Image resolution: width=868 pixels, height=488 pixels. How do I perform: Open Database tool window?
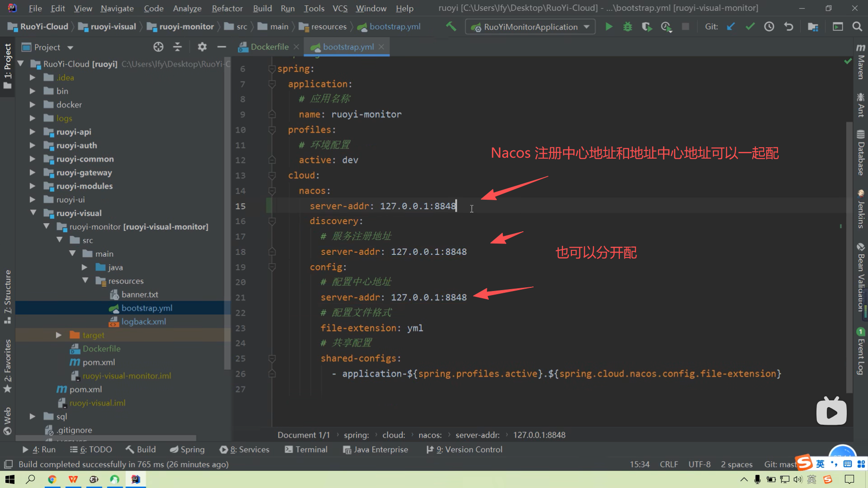click(860, 153)
